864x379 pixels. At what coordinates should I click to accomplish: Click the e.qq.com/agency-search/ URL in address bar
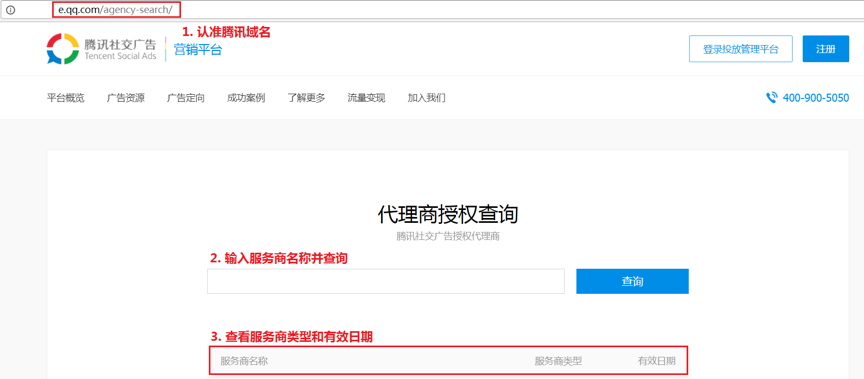pos(115,9)
